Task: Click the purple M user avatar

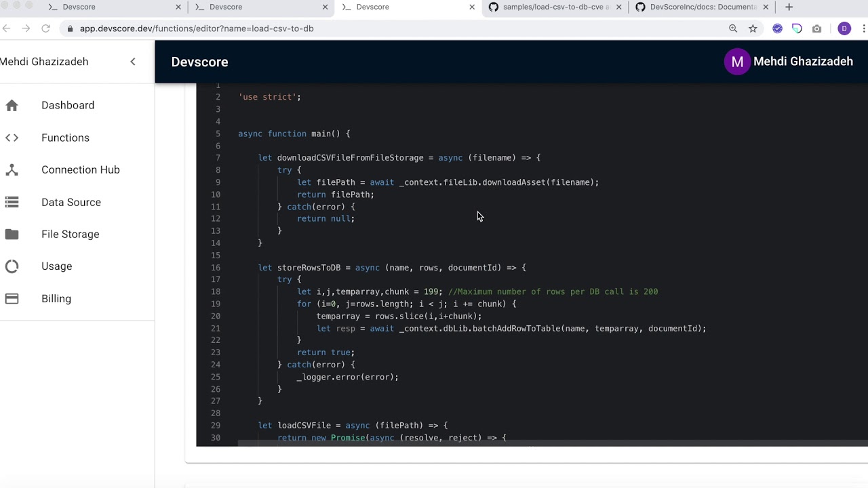Action: [x=737, y=62]
